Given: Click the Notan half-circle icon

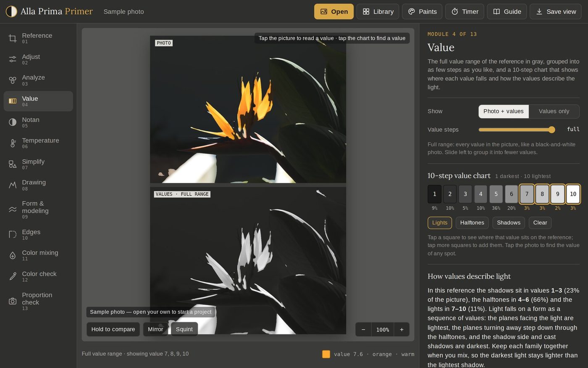Looking at the screenshot, I should click(x=13, y=122).
